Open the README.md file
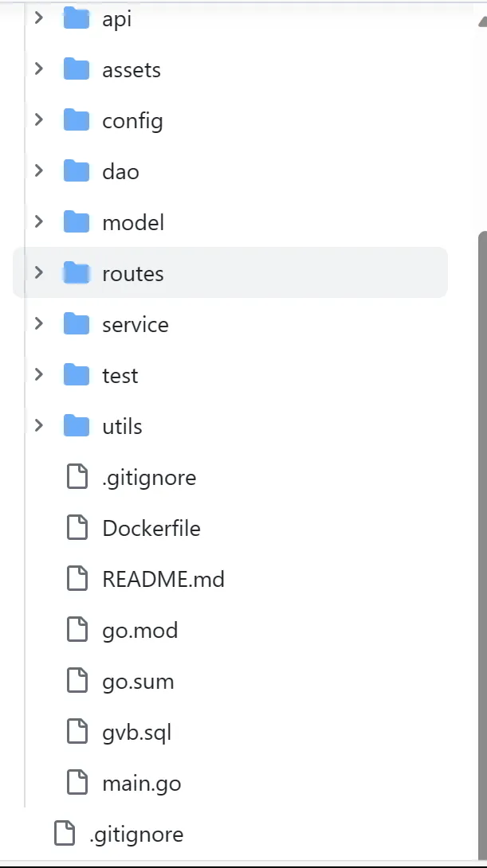This screenshot has width=487, height=868. 163,580
